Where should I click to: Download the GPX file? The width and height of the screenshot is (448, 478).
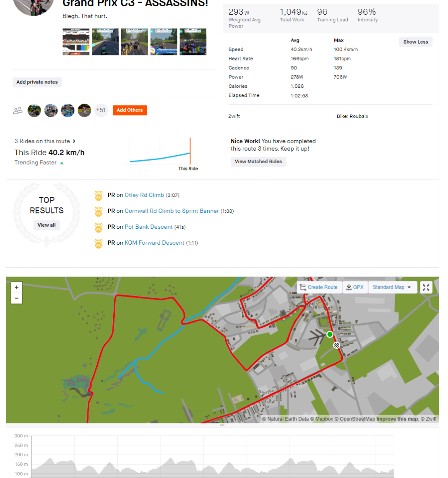coord(355,287)
